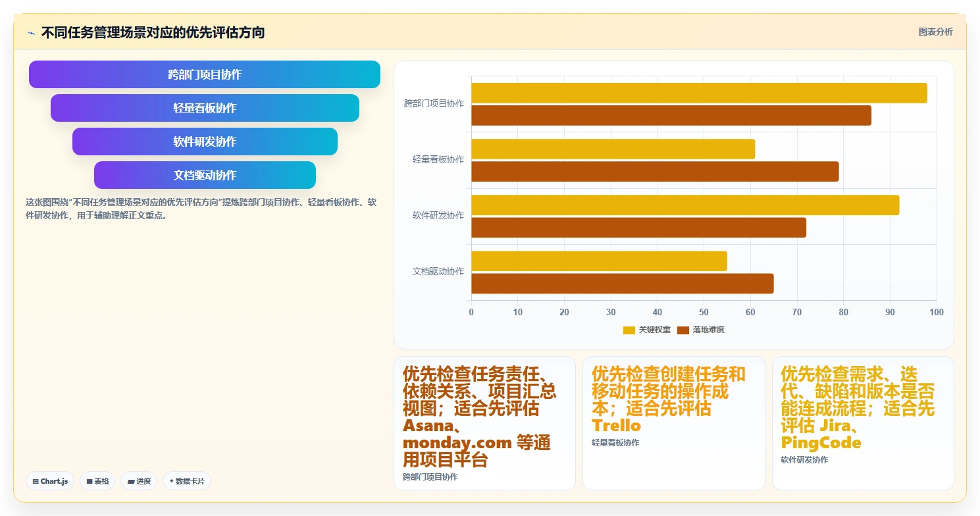
Task: Click the Chart.js tag chip
Action: [50, 481]
